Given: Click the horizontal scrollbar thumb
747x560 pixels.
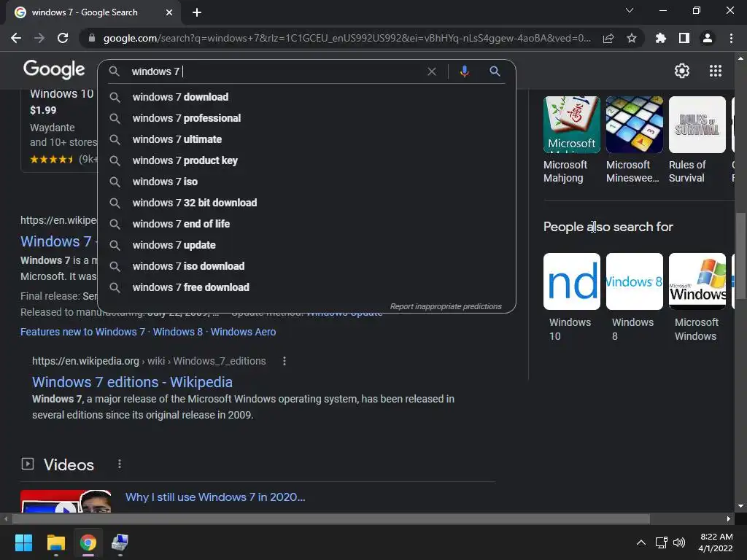Looking at the screenshot, I should (x=330, y=518).
